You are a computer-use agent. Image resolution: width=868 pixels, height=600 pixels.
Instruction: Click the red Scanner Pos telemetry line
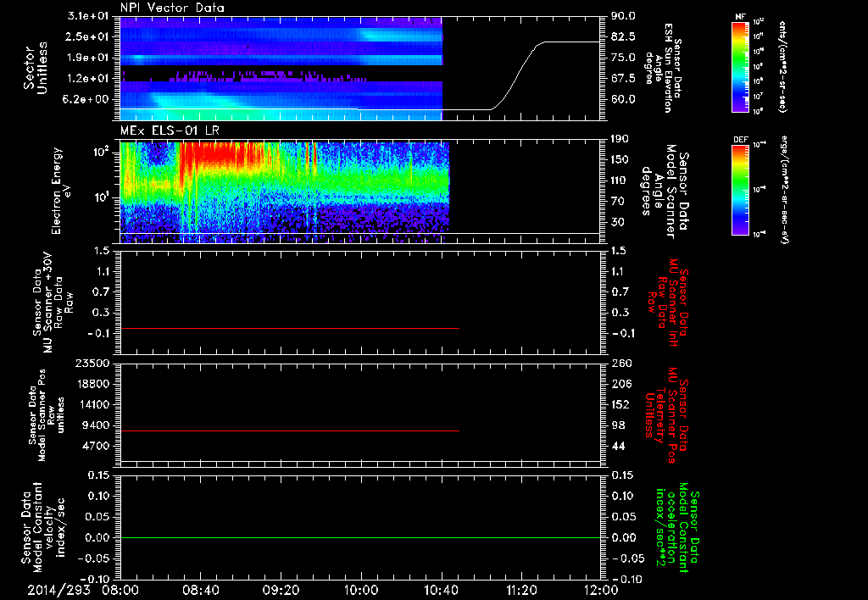pos(290,431)
